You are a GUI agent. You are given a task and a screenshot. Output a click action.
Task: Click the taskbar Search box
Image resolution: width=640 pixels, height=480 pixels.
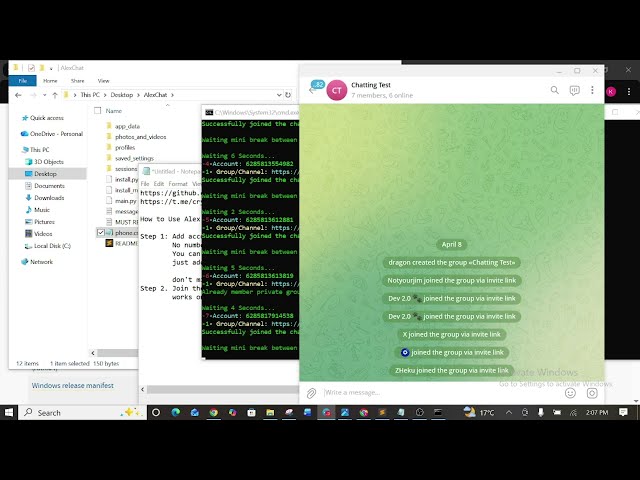82,413
